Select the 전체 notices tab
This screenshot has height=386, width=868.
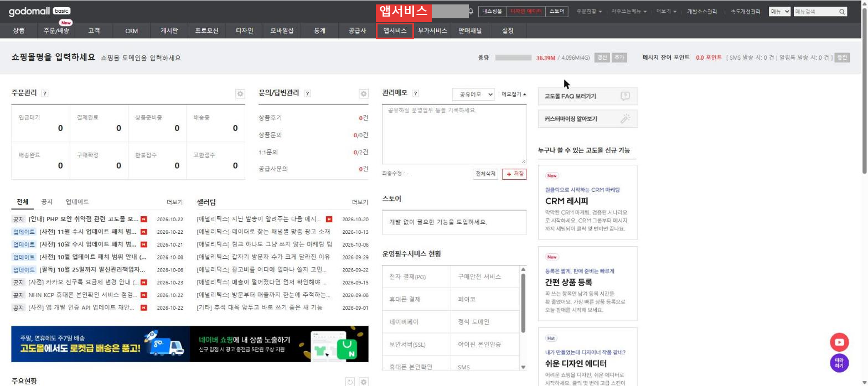(22, 202)
